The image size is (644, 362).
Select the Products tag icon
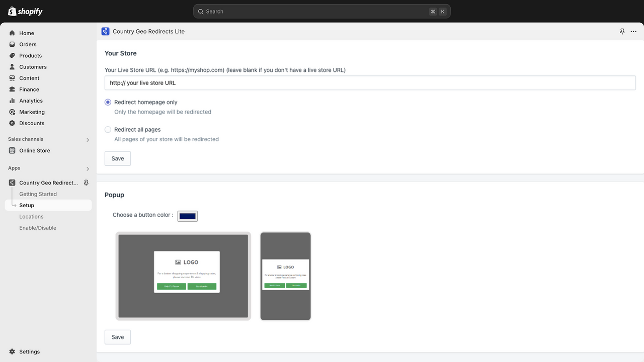pos(12,55)
